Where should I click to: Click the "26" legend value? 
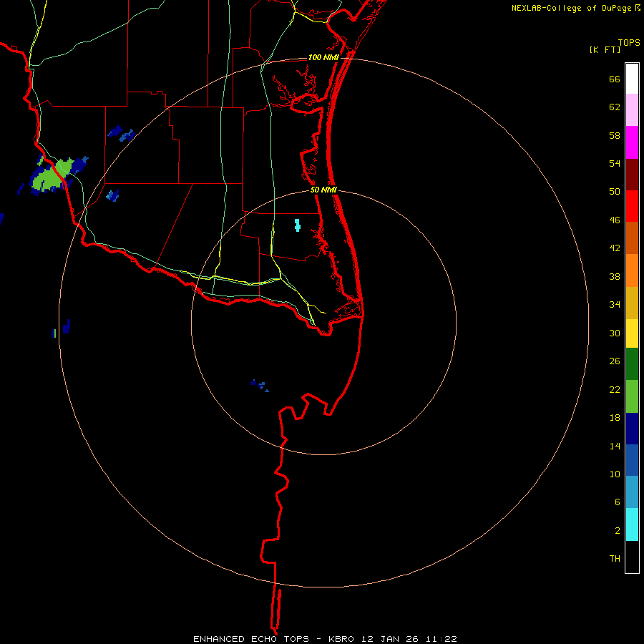click(615, 361)
